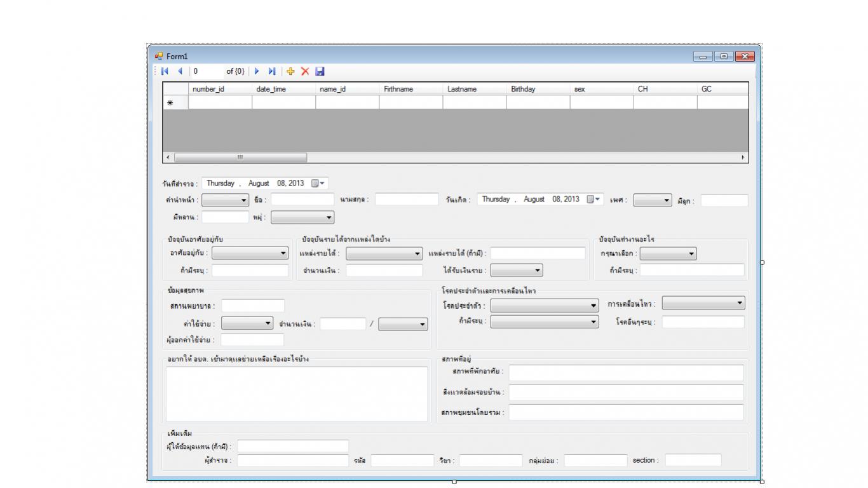Click the สภาพที่พักอาศัย housing condition field

pos(626,373)
